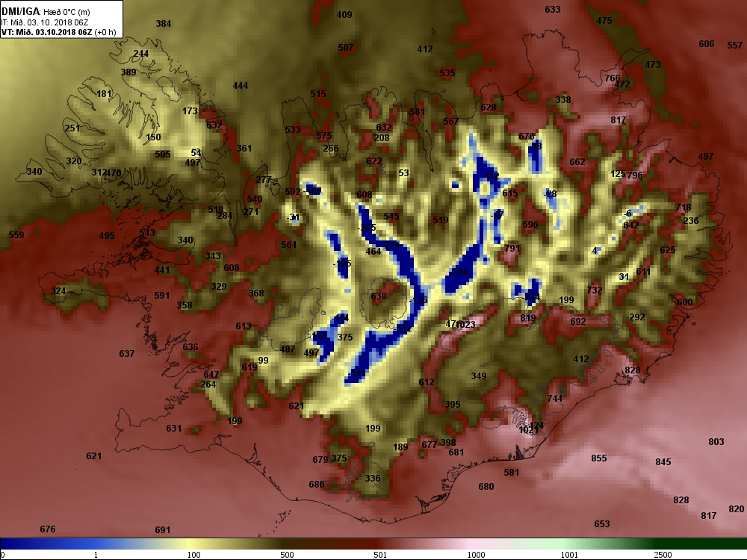
Task: Click the map value '251'
Action: coord(72,128)
